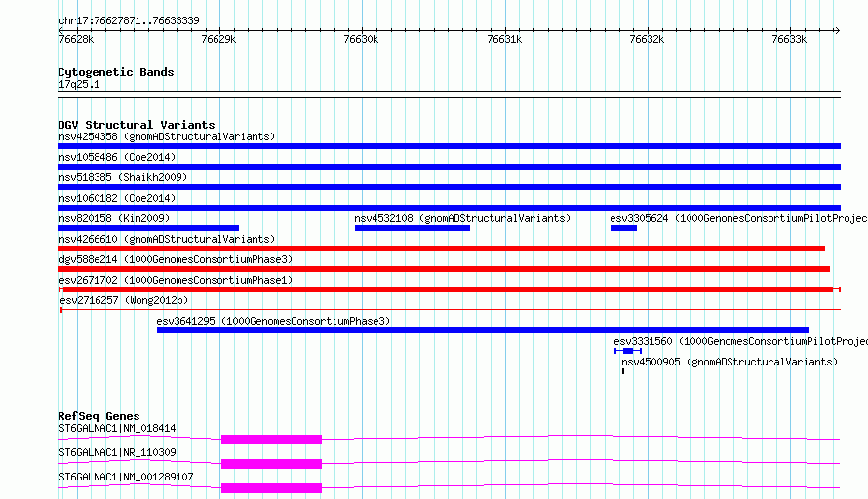
Task: Open the ST6GALNAC1|NR_110309 gene label
Action: coord(117,452)
